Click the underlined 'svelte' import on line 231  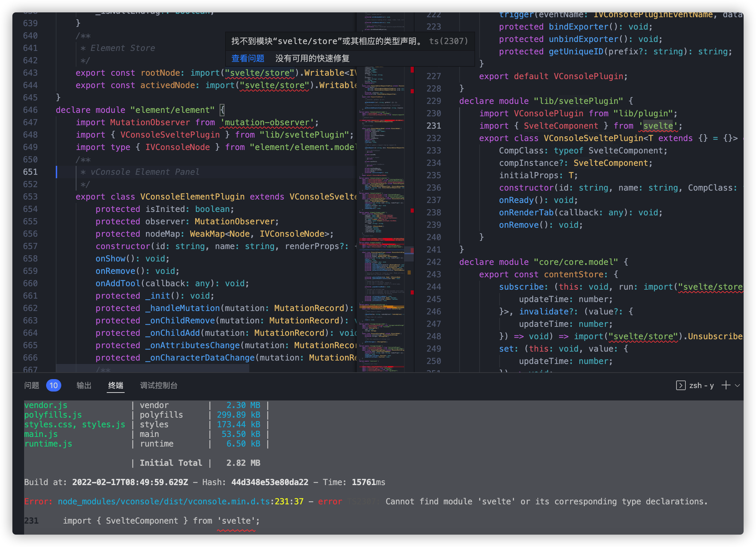point(658,126)
